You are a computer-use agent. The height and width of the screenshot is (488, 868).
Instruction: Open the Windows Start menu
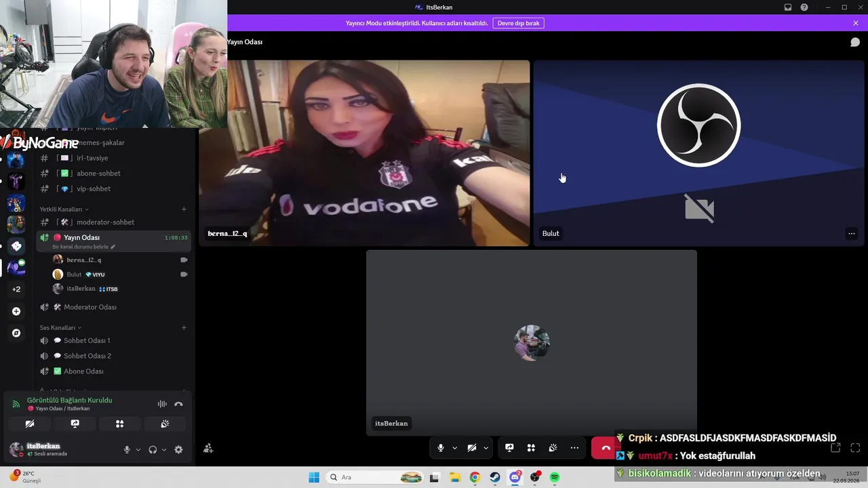coord(314,477)
